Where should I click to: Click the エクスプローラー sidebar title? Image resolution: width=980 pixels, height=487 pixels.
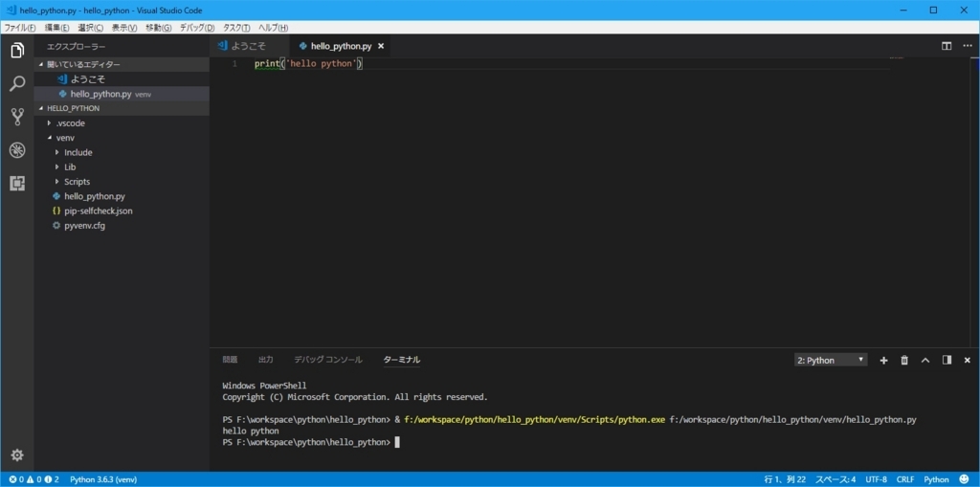77,47
